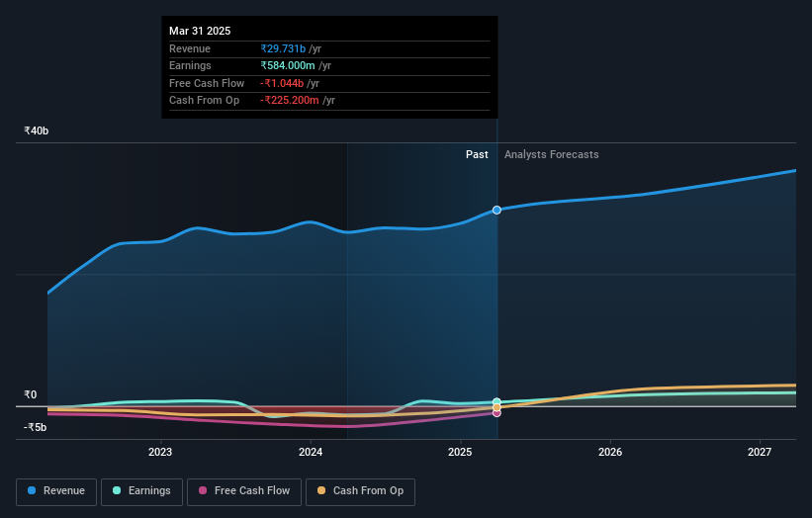This screenshot has width=812, height=518.
Task: Toggle the Free Cash Flow legend series
Action: click(x=244, y=491)
